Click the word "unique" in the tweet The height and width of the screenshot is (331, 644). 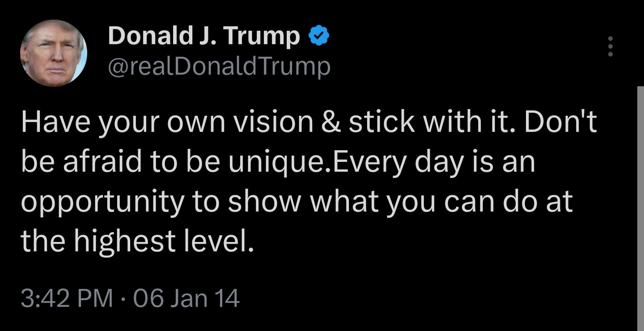pyautogui.click(x=278, y=162)
